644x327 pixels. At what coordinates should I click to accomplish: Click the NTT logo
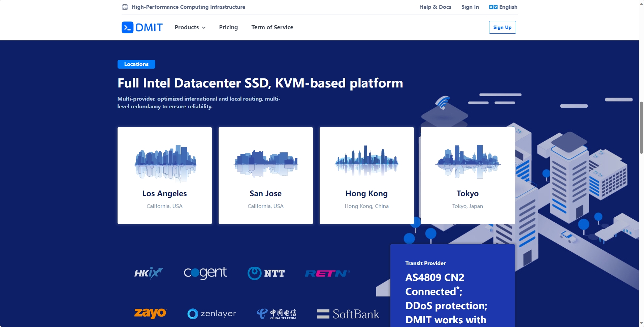266,273
